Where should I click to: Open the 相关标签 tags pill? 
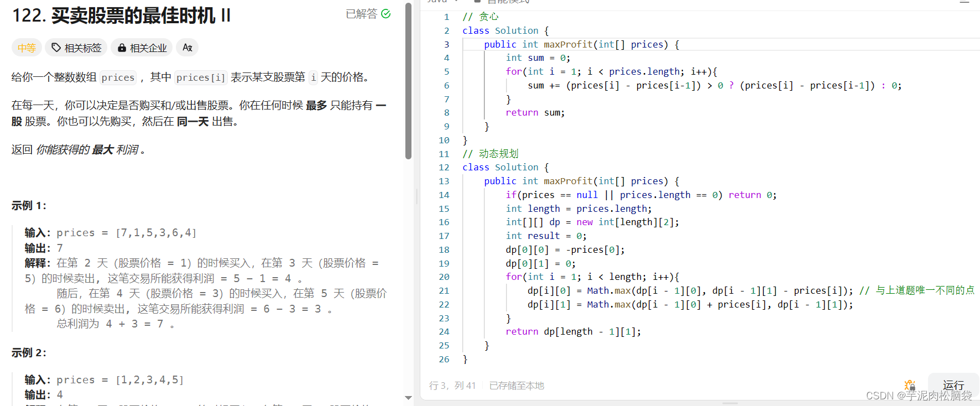tap(76, 48)
